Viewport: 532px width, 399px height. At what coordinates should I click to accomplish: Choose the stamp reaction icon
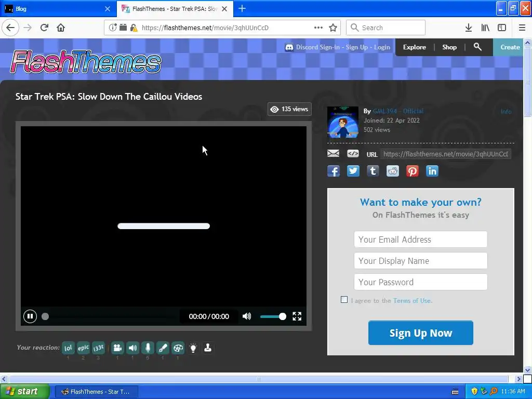208,348
